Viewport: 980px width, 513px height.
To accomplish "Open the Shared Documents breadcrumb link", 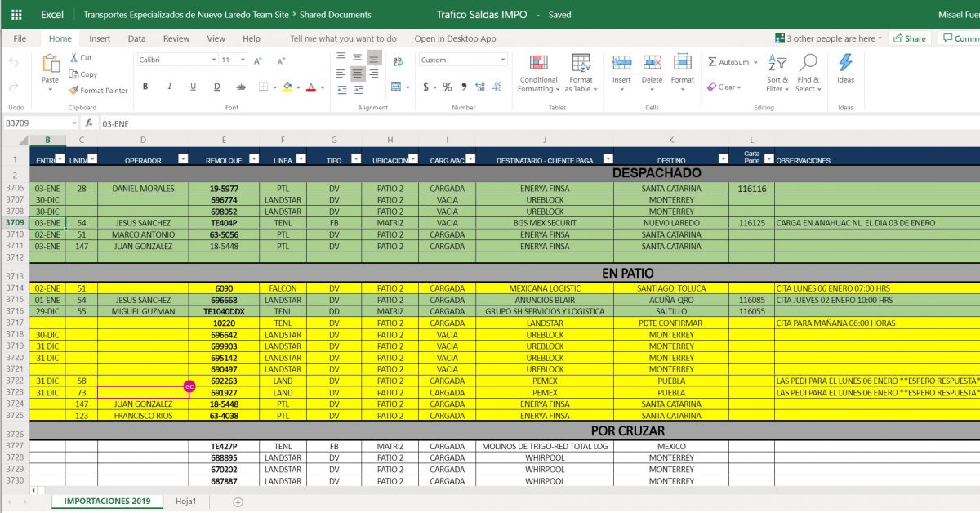I will point(335,15).
